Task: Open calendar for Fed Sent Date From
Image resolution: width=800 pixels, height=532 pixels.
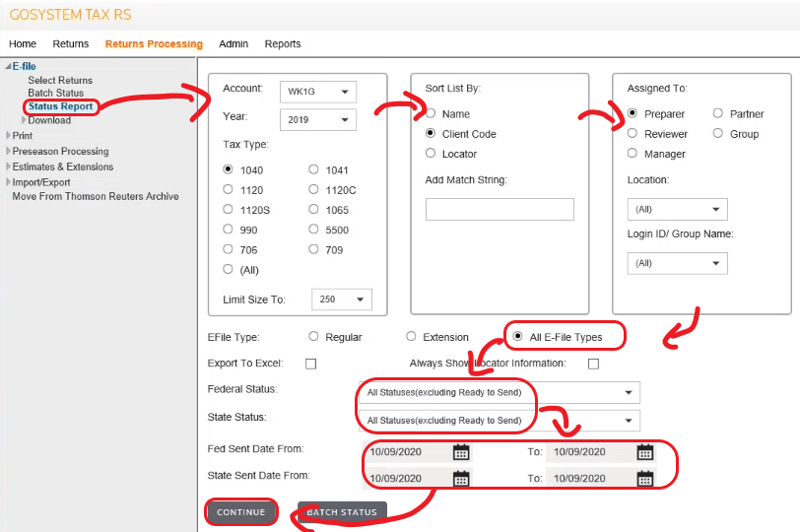Action: click(461, 452)
